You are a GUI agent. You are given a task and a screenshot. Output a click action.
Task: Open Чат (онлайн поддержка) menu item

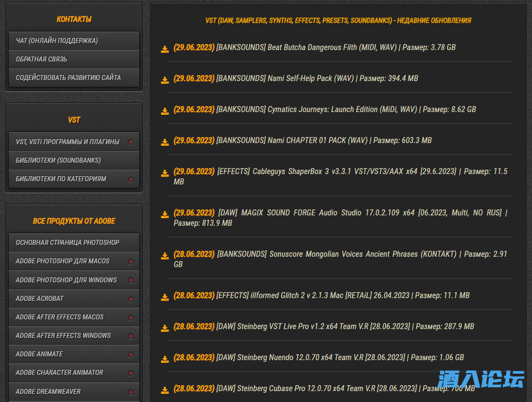(x=73, y=41)
